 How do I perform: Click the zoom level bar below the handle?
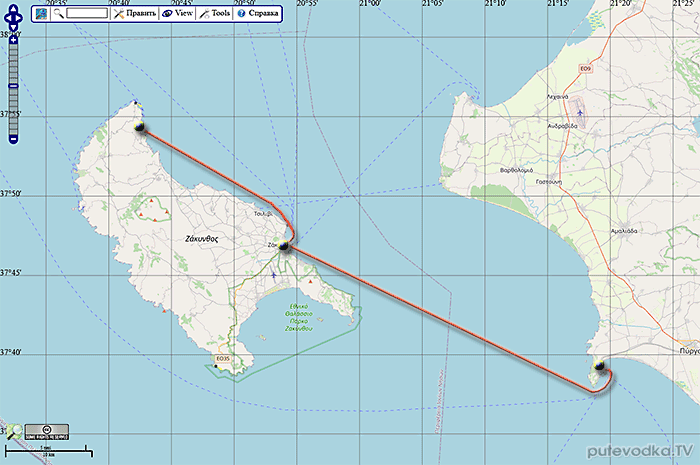13,112
